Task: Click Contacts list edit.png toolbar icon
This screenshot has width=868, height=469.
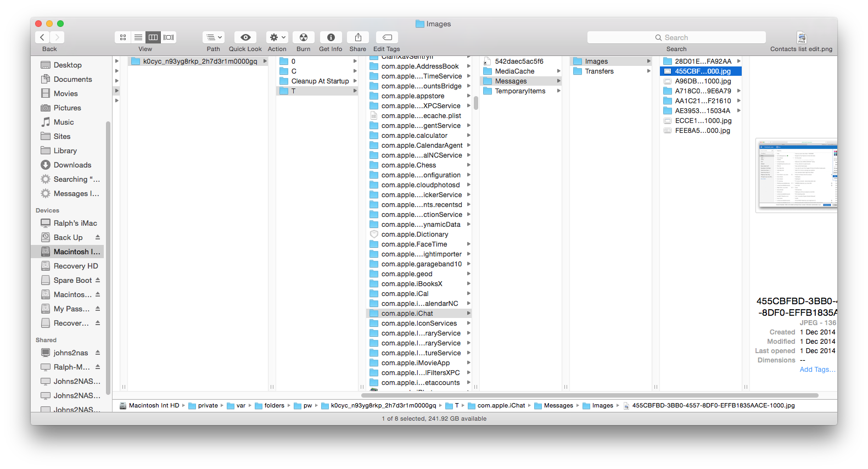Action: tap(802, 37)
